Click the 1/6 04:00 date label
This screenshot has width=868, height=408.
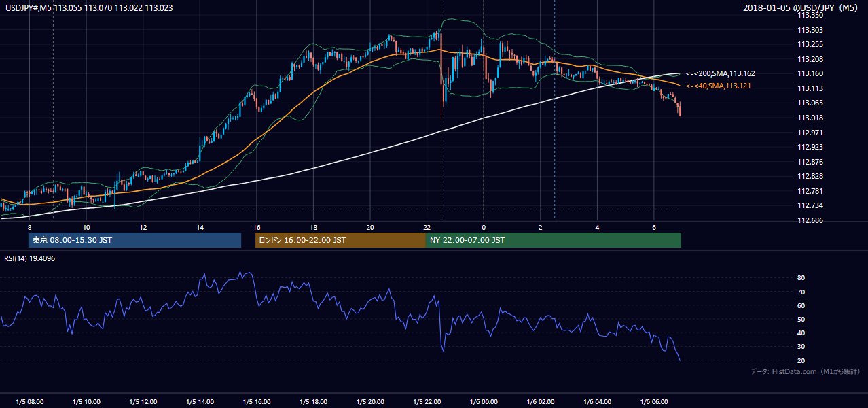click(597, 402)
